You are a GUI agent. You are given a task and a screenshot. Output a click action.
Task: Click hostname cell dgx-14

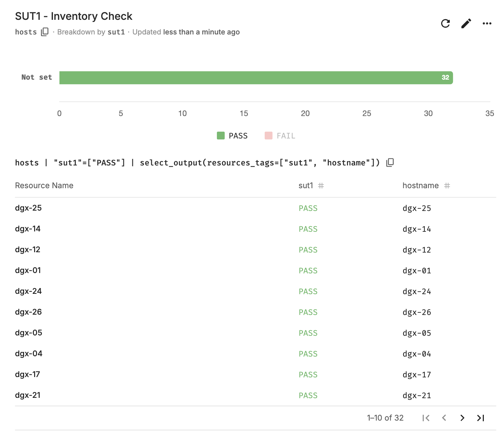point(417,229)
